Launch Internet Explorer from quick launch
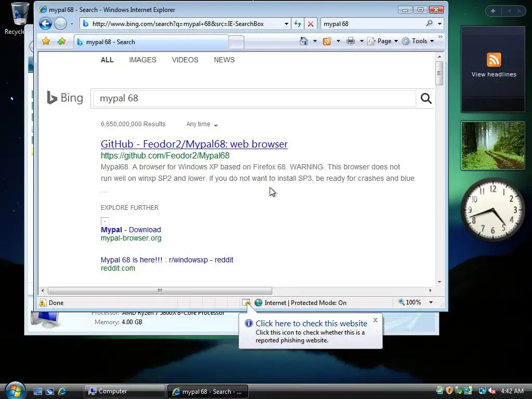 click(62, 391)
